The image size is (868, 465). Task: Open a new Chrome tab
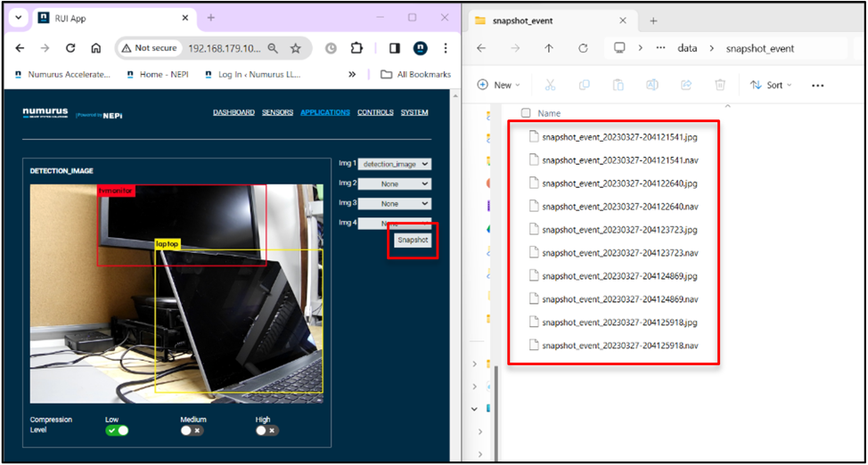210,18
